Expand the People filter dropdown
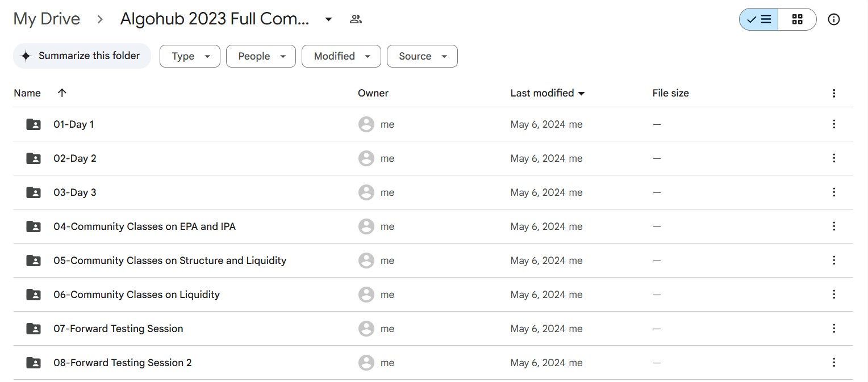The height and width of the screenshot is (382, 868). tap(261, 56)
